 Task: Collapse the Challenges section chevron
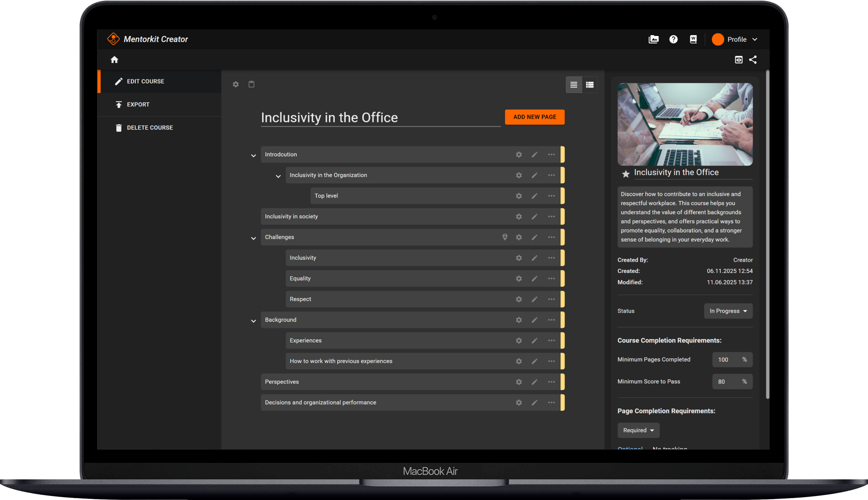(x=253, y=238)
